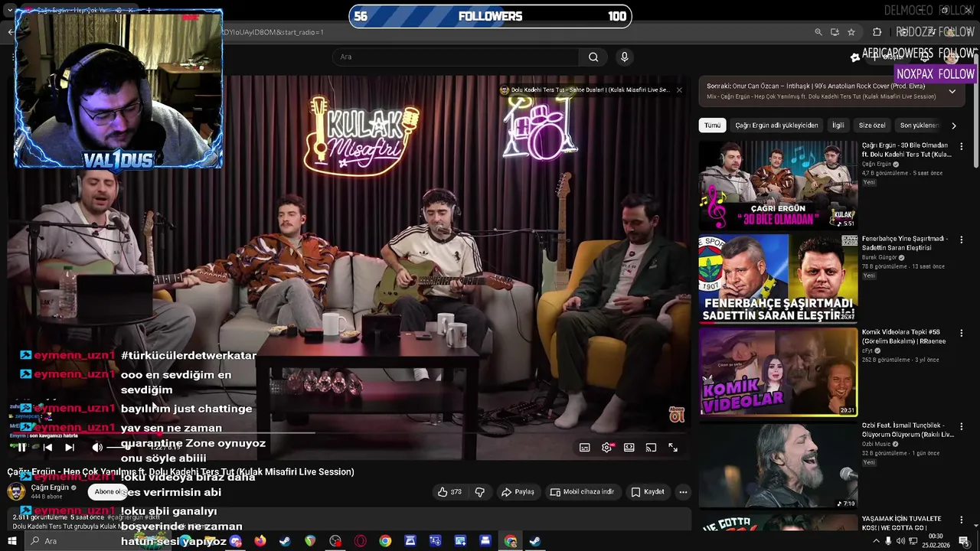Open more actions beside Kaydet
Image resolution: width=980 pixels, height=551 pixels.
[683, 492]
